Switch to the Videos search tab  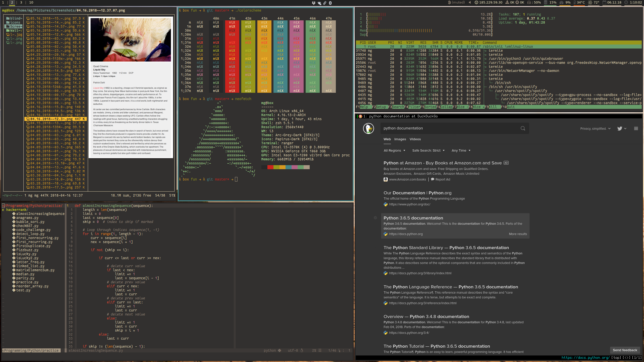(415, 139)
